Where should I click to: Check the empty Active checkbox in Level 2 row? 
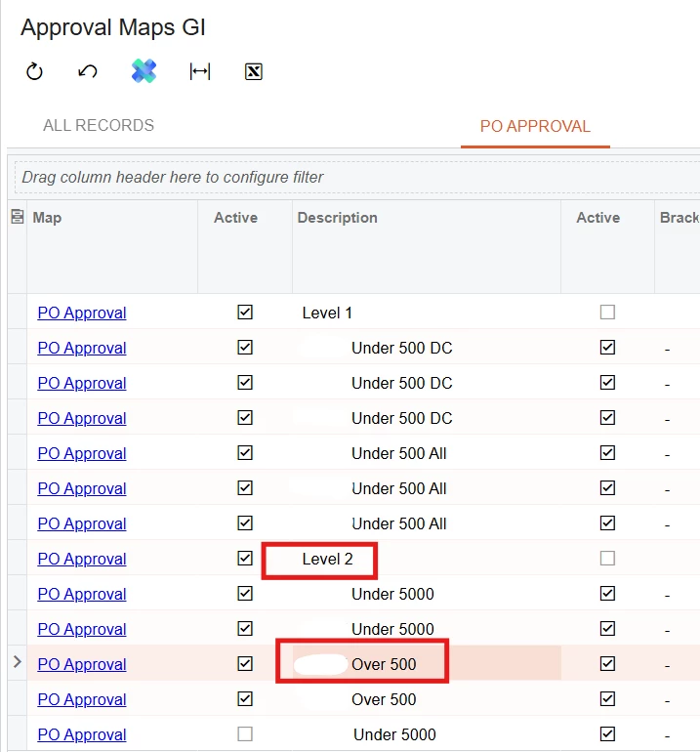pos(607,559)
